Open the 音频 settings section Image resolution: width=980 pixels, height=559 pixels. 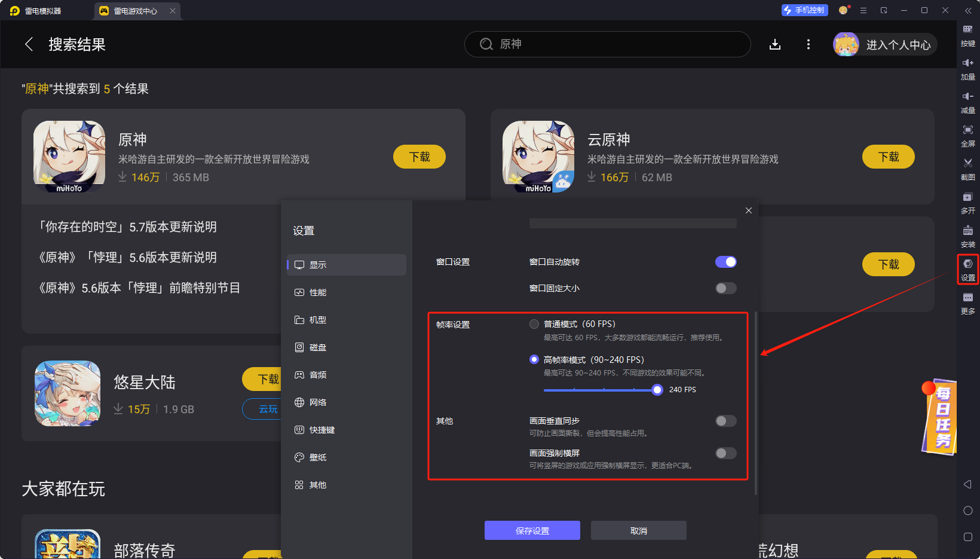click(347, 375)
